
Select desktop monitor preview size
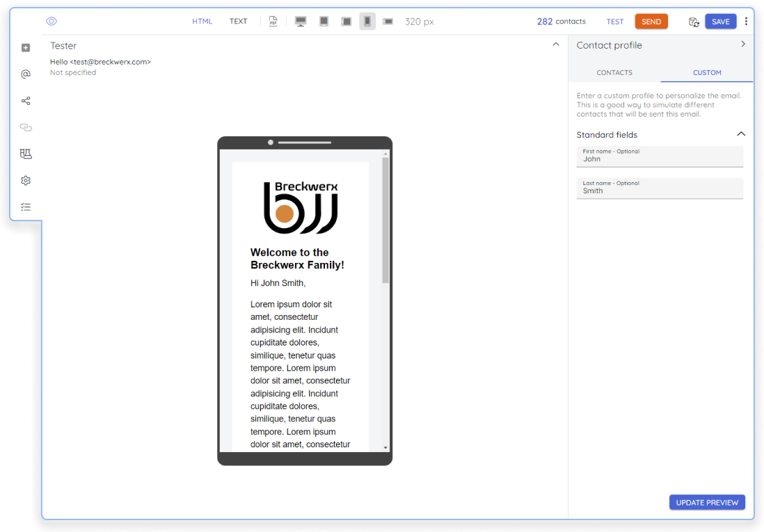click(301, 22)
